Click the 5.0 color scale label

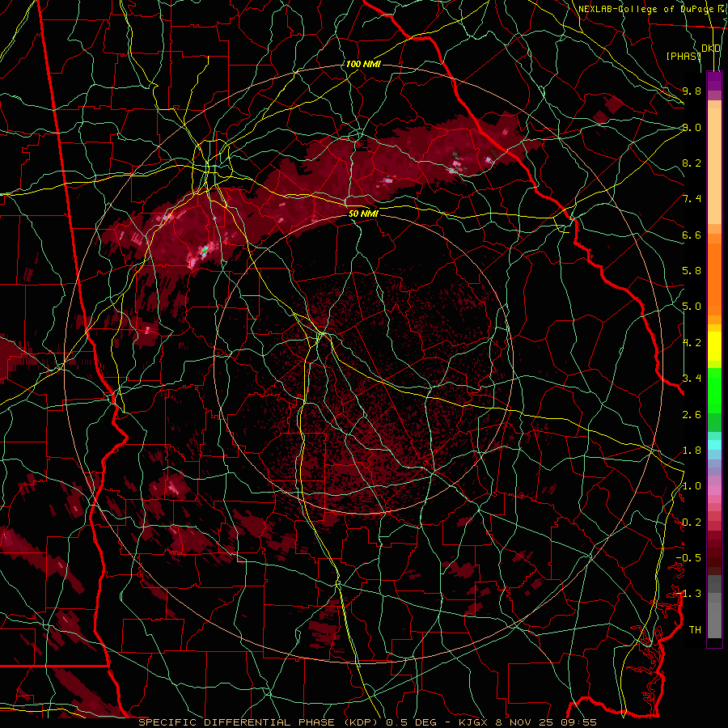pos(692,307)
